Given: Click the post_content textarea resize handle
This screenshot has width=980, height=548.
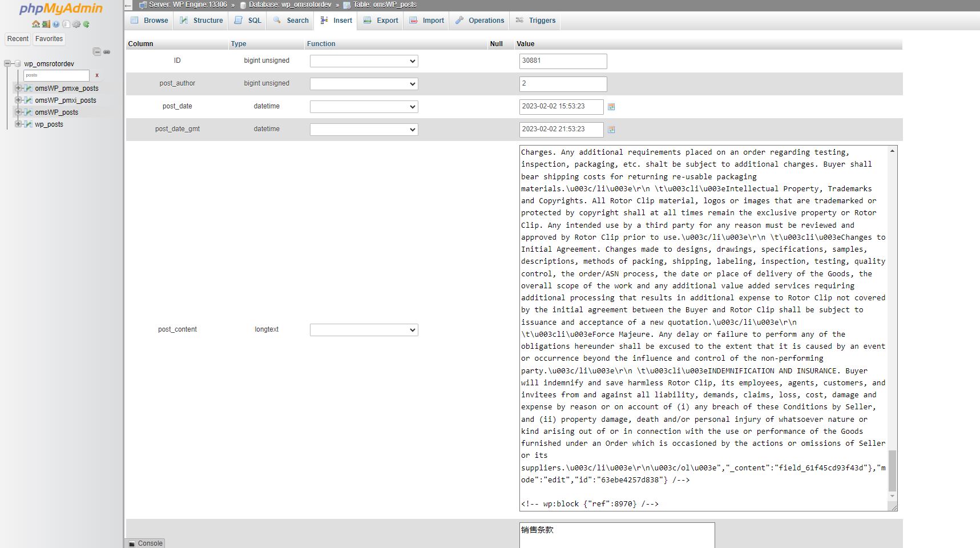Looking at the screenshot, I should [893, 507].
